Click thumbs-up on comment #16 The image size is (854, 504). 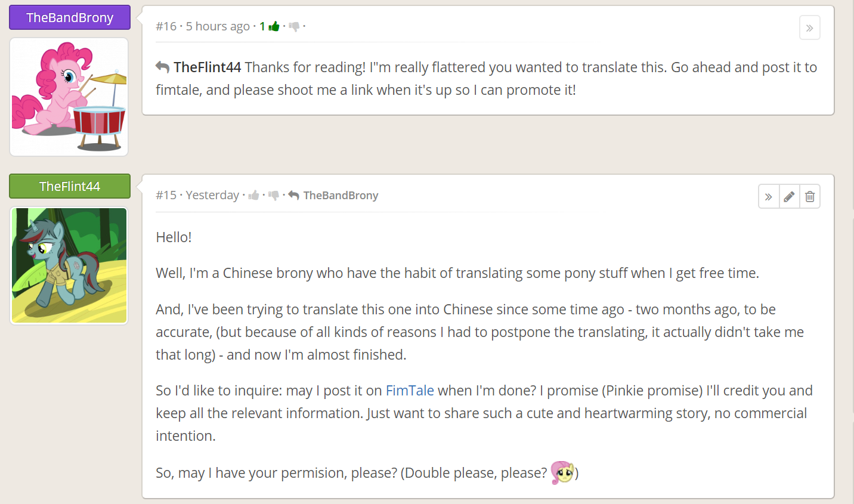point(274,26)
